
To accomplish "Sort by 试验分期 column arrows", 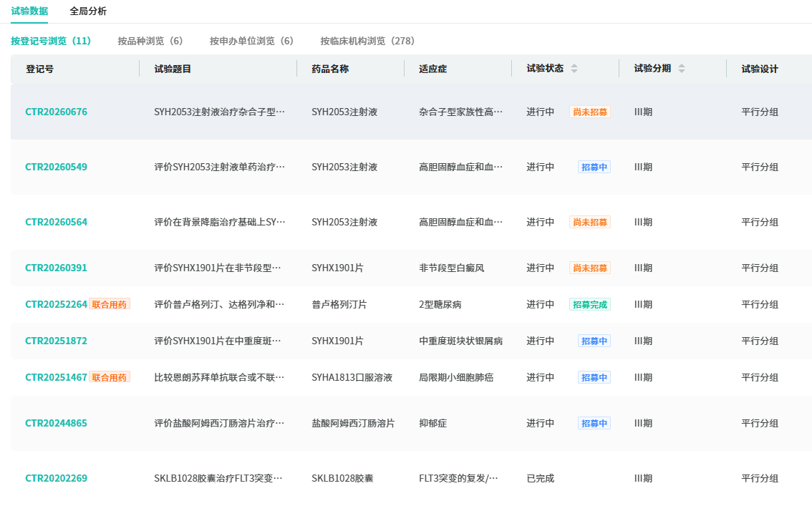I will tap(681, 69).
